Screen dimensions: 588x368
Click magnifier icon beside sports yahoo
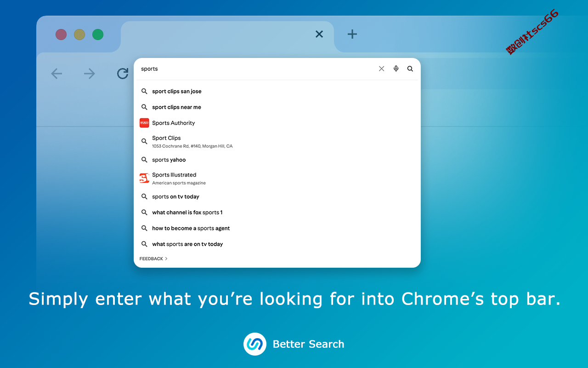[144, 160]
